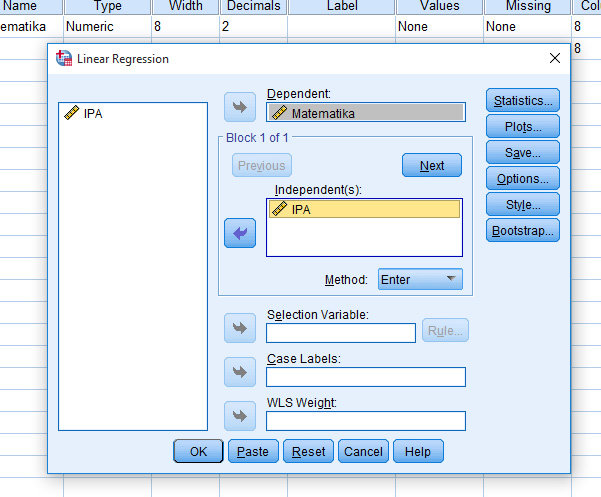Open the Save... dialog
This screenshot has height=497, width=601.
(523, 153)
